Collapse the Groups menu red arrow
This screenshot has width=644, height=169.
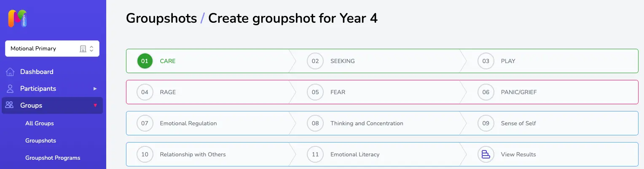coord(95,106)
